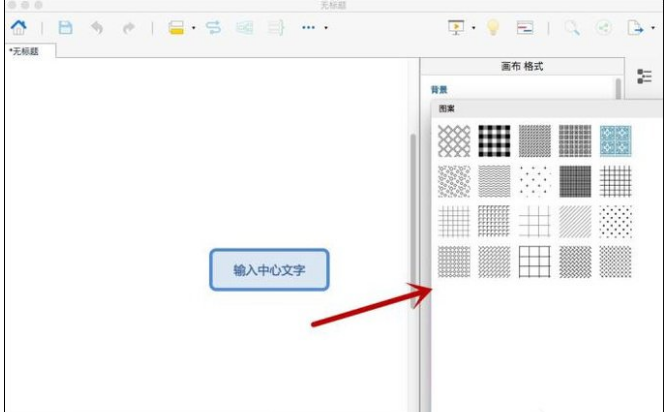Choose the gray plaid pattern
664x412 pixels.
575,141
